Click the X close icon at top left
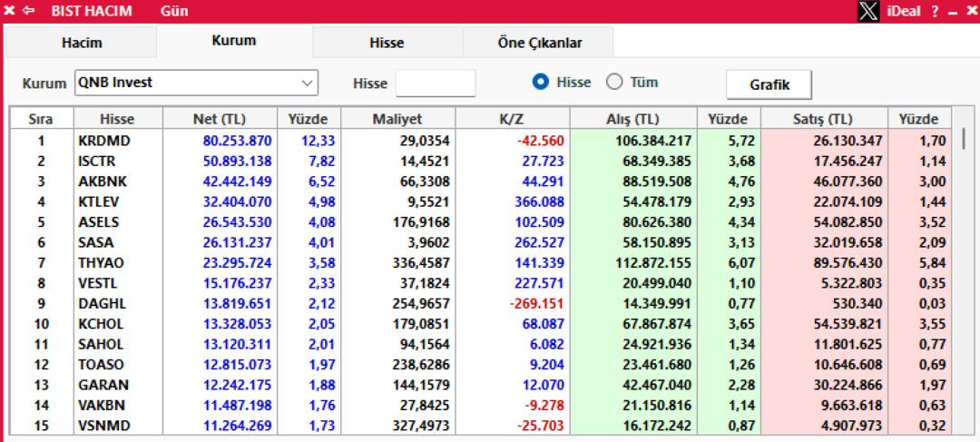 (9, 11)
